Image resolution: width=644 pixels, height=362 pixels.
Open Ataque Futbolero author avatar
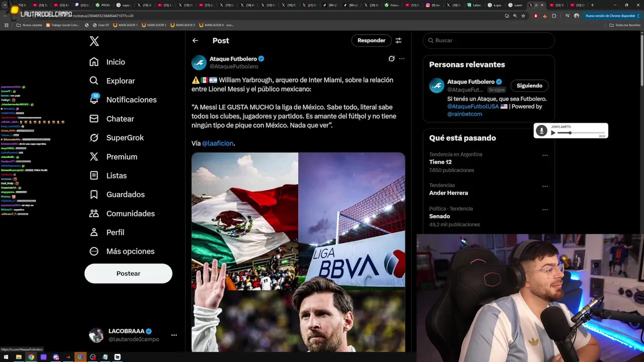coord(199,62)
